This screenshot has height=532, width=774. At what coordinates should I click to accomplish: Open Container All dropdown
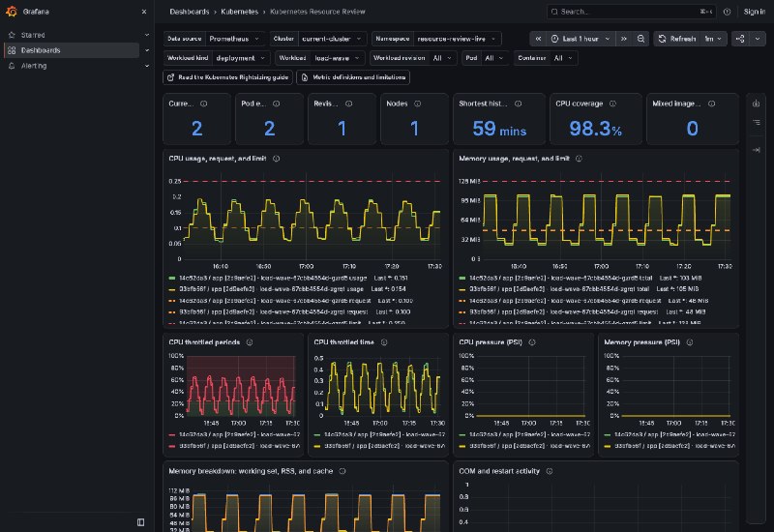563,58
